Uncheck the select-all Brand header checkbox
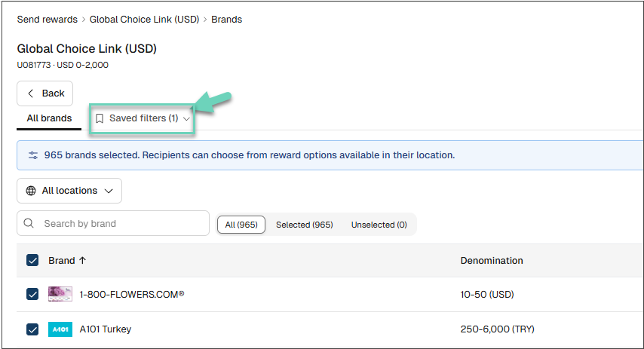Image resolution: width=644 pixels, height=349 pixels. [x=32, y=260]
